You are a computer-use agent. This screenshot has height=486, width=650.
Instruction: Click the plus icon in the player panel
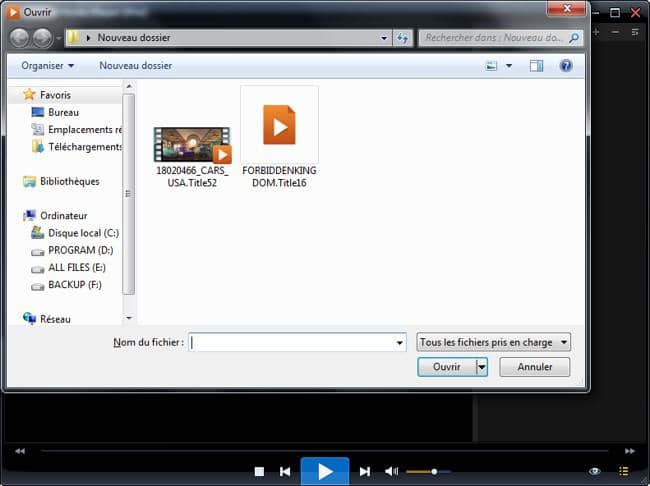pyautogui.click(x=596, y=32)
